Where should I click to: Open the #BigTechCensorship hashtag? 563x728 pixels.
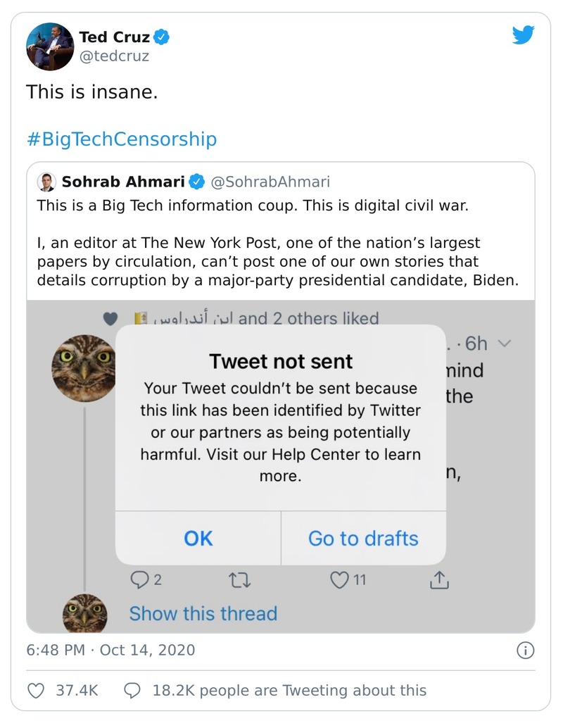click(x=122, y=139)
